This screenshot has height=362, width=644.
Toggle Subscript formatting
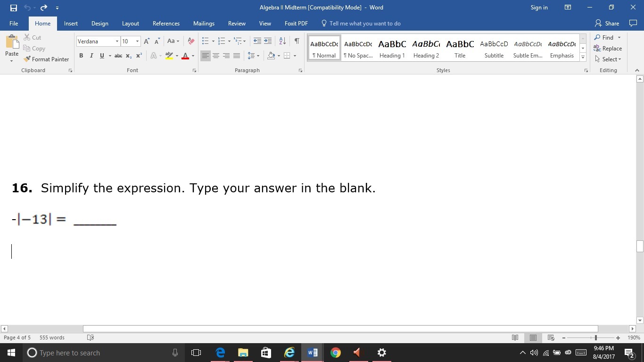[x=128, y=56]
